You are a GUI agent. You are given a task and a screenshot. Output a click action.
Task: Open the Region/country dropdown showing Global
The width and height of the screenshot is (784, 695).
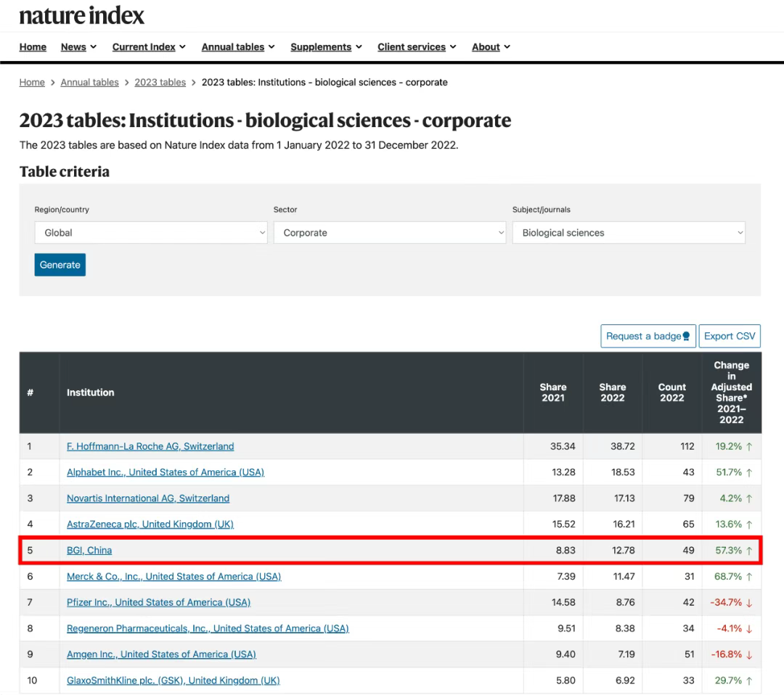(150, 233)
